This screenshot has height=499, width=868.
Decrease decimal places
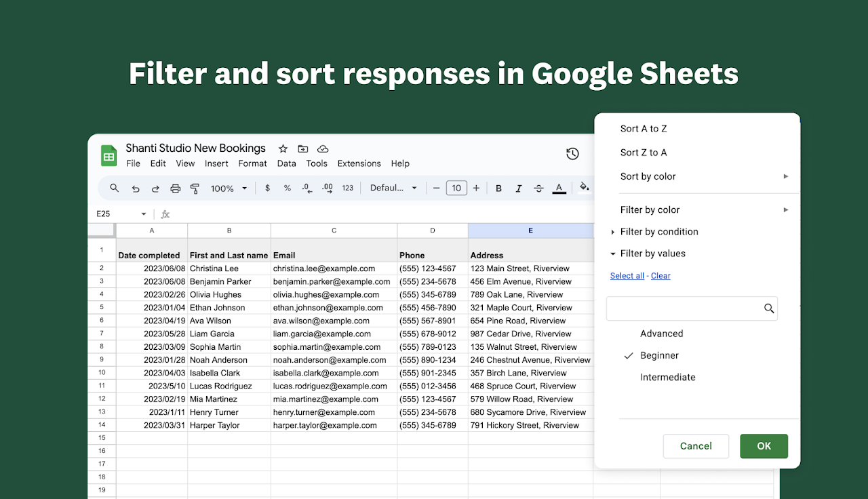pyautogui.click(x=307, y=188)
